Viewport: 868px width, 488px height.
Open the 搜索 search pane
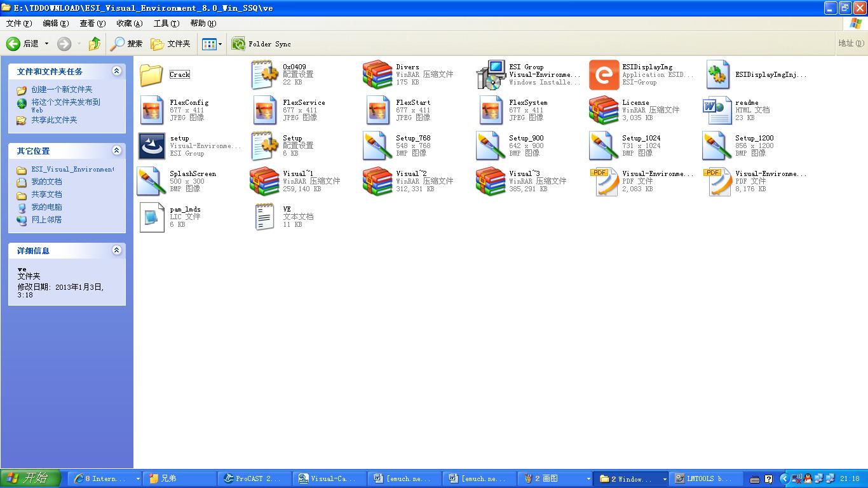click(x=126, y=44)
